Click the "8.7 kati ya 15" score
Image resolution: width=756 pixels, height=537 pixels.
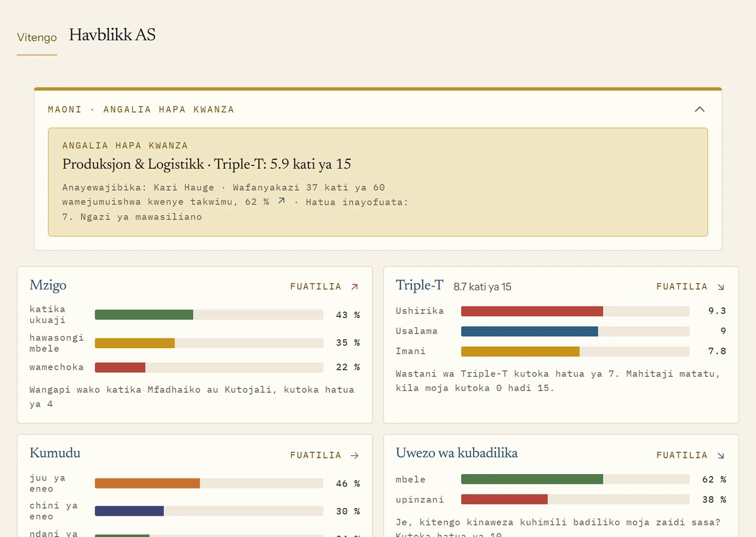(x=483, y=287)
